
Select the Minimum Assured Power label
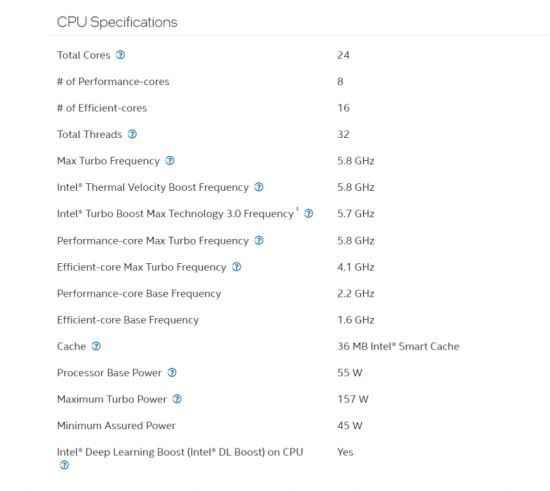(x=116, y=425)
